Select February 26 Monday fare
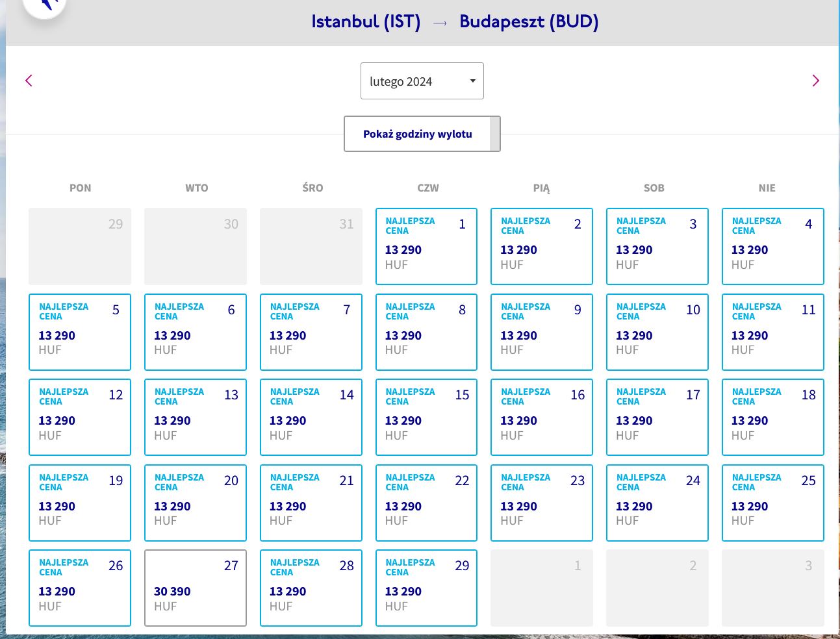Viewport: 840px width, 639px height. (x=80, y=588)
